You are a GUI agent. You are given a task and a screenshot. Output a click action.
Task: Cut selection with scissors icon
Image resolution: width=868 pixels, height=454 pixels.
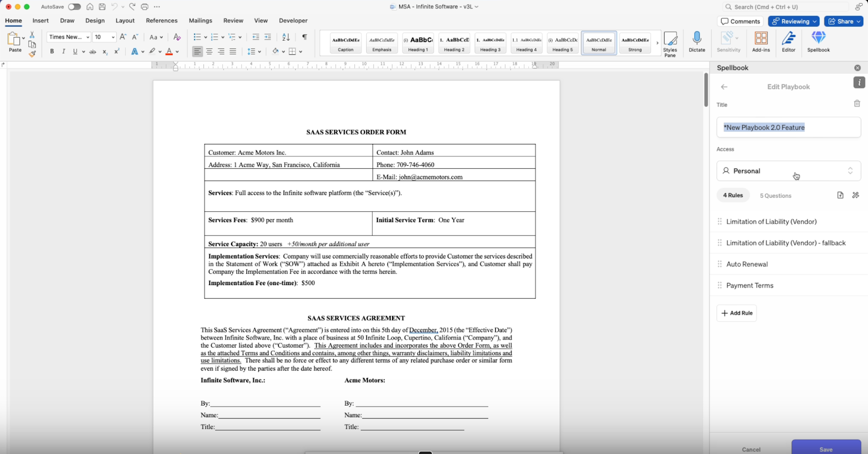(x=32, y=35)
